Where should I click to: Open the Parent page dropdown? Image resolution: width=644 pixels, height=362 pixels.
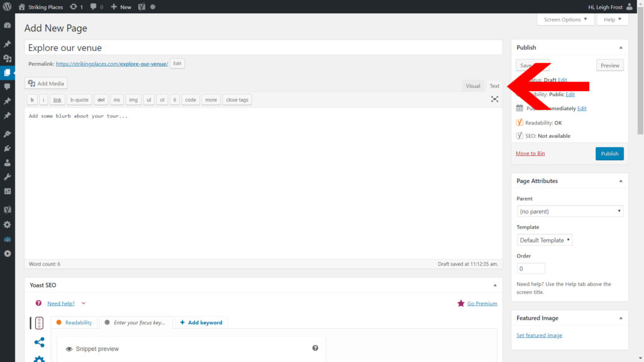[x=570, y=211]
